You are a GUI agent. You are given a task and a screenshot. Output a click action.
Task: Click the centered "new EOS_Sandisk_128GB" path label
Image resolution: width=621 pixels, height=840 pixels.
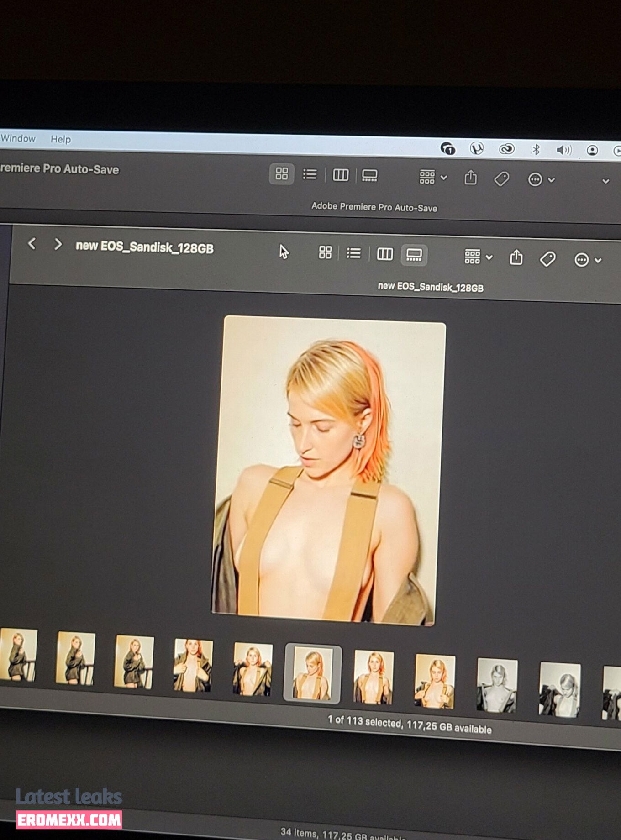click(431, 287)
